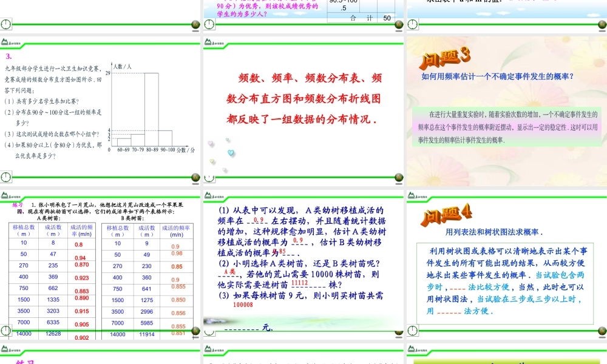Click the 问题4 orange 3D title graphic
This screenshot has width=607, height=364.
pos(446,215)
